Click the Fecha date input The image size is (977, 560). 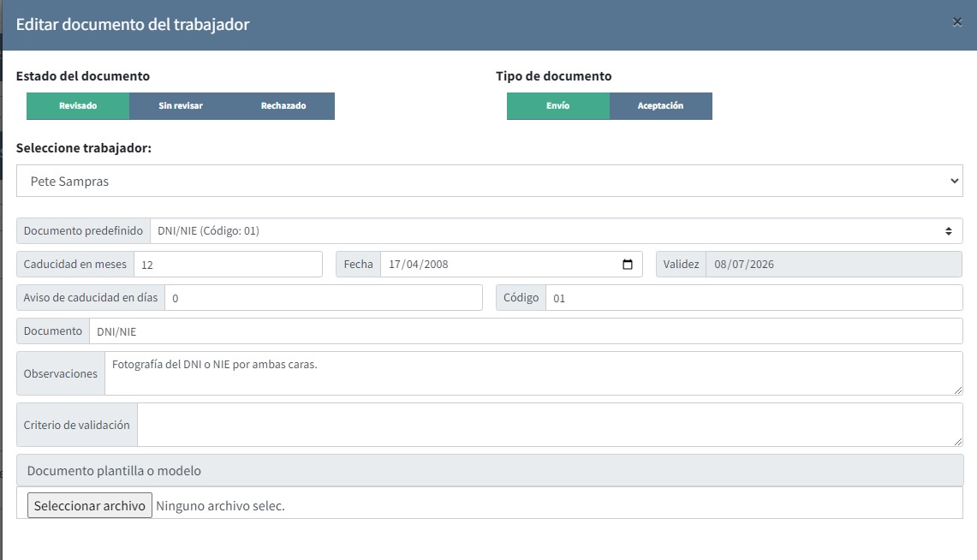(x=511, y=264)
